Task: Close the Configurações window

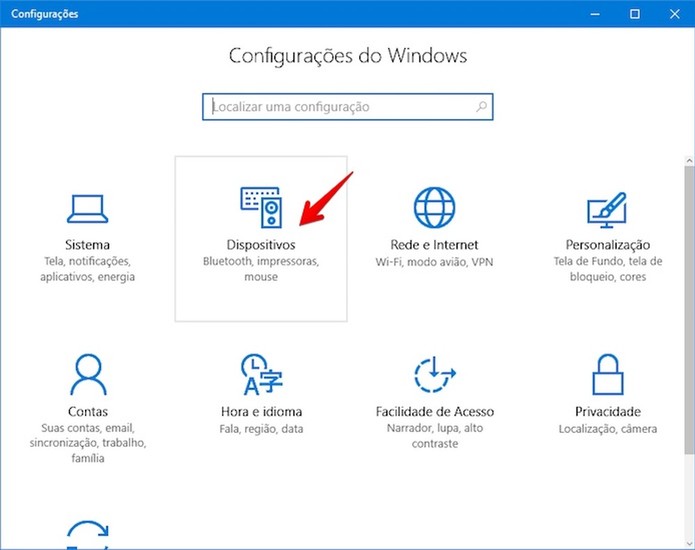Action: click(x=675, y=14)
